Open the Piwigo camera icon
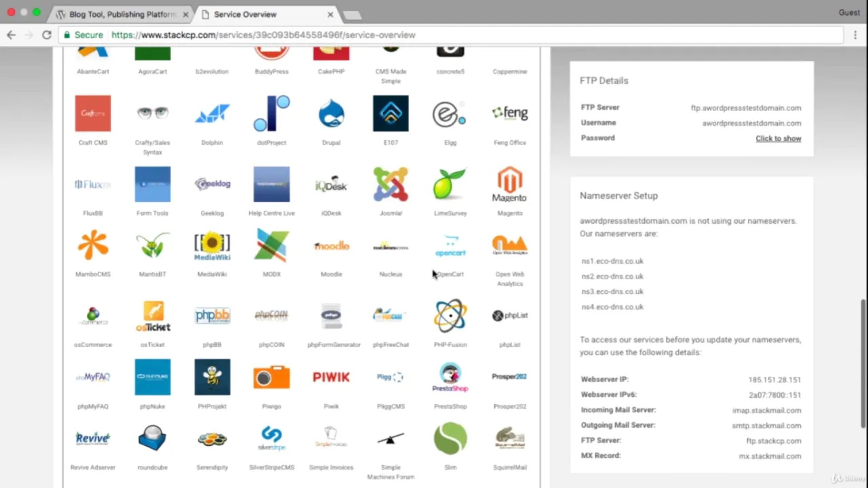 pos(272,378)
